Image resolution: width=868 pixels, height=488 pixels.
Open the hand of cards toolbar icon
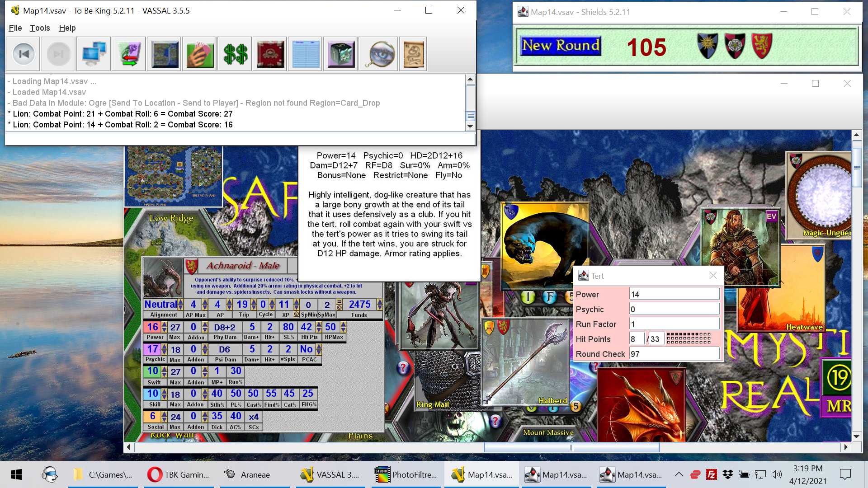coord(200,54)
